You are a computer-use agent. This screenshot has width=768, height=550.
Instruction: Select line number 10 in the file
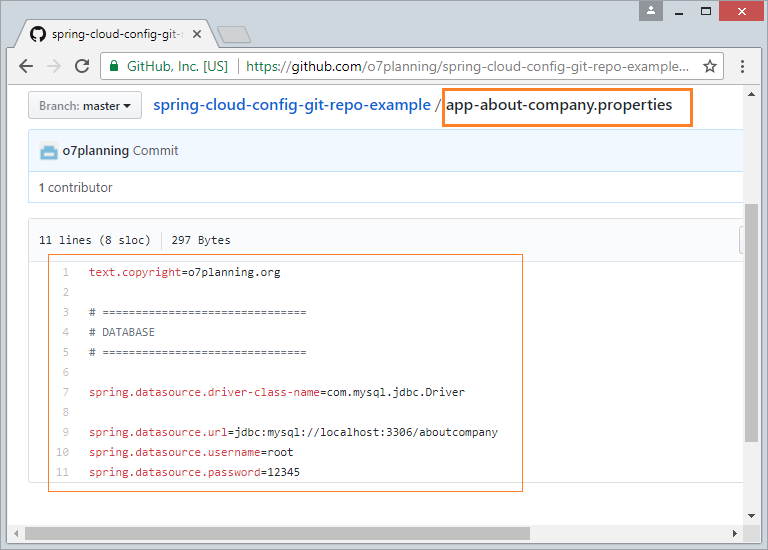coord(63,452)
